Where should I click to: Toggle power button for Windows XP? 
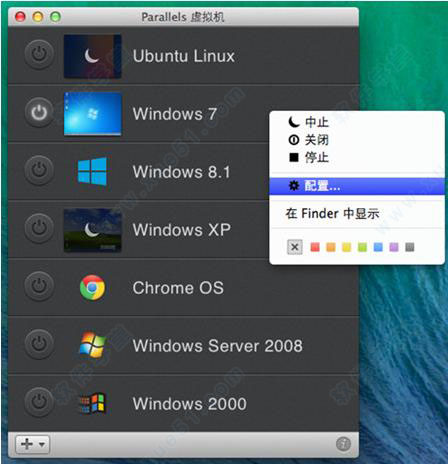tap(39, 228)
